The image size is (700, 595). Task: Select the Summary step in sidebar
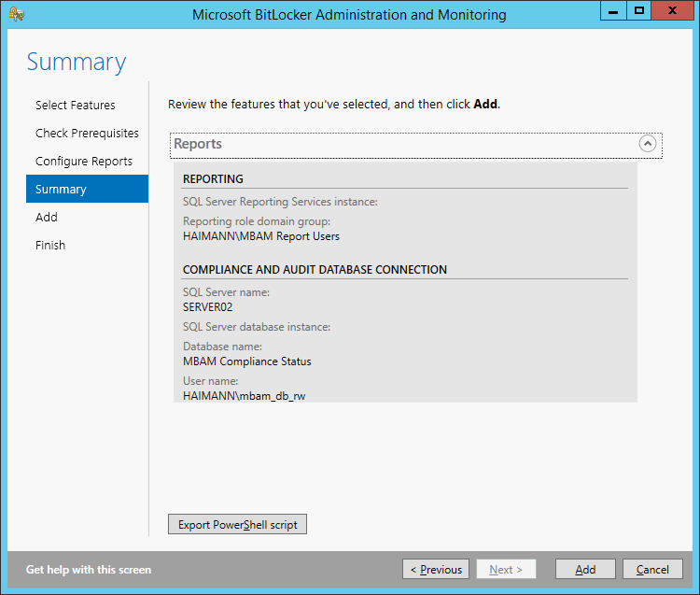pyautogui.click(x=87, y=189)
